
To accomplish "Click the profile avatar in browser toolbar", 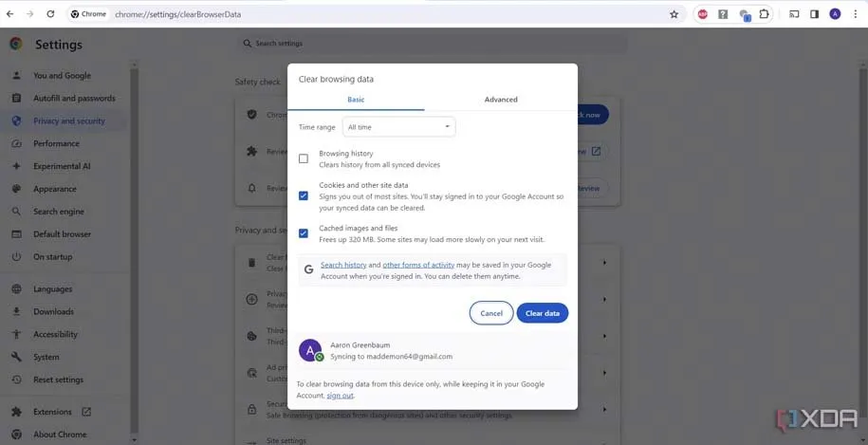I will (x=835, y=14).
